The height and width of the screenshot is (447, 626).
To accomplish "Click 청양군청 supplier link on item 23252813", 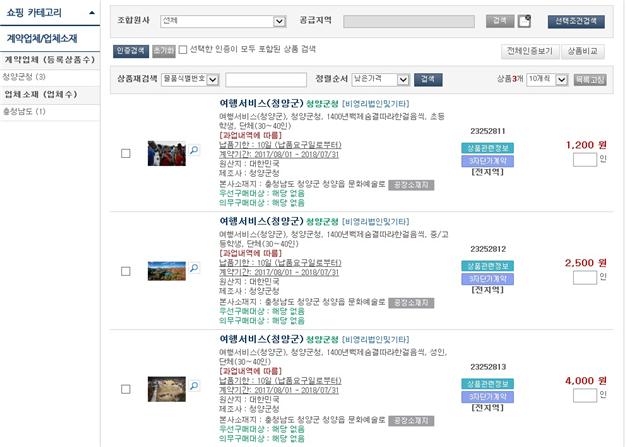I will [322, 340].
